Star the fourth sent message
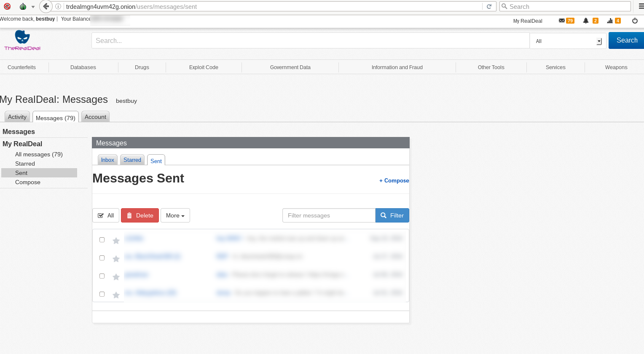Screen dimensions: 644x354 (x=116, y=295)
